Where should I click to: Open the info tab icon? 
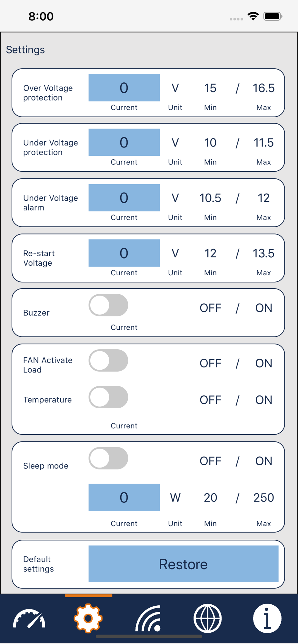(x=267, y=618)
